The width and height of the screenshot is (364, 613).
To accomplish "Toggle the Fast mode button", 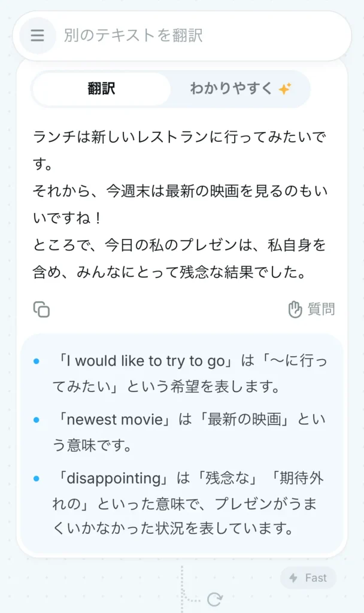I will [x=308, y=578].
